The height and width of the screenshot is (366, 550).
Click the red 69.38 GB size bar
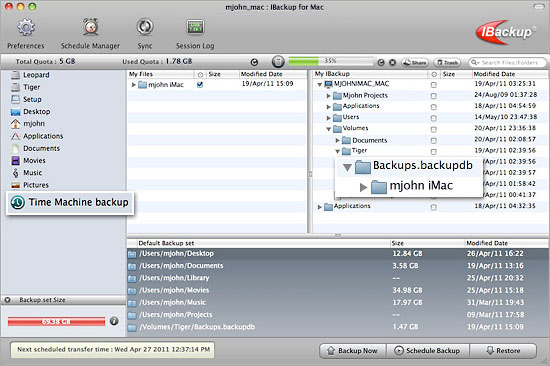point(56,321)
